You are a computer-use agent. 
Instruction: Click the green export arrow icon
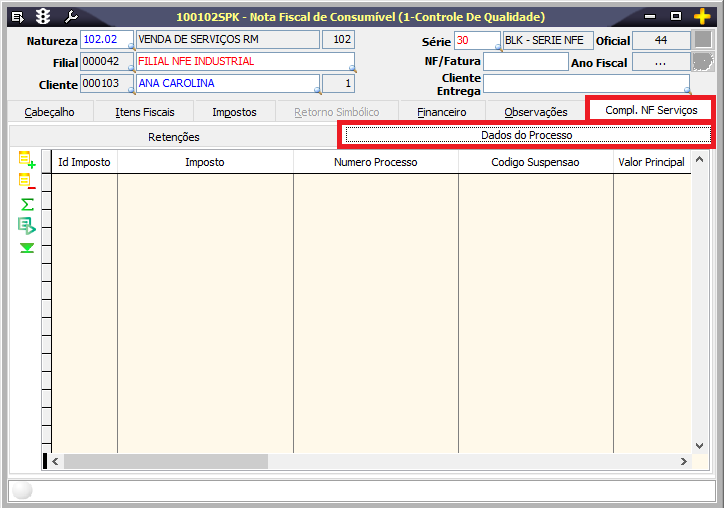(27, 226)
